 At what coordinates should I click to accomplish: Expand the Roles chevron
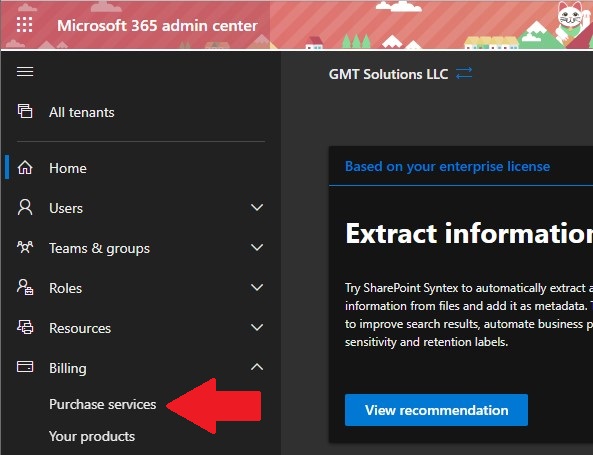pyautogui.click(x=257, y=287)
